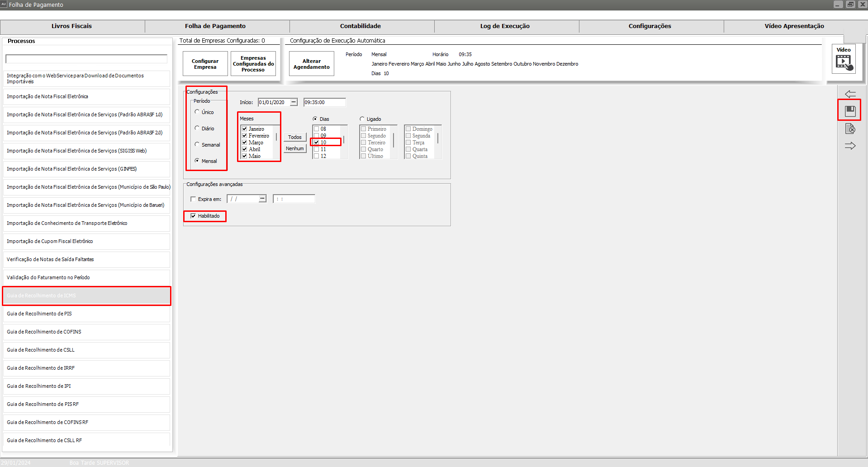
Task: Select Guia de Recolhimento de IPI
Action: [86, 386]
